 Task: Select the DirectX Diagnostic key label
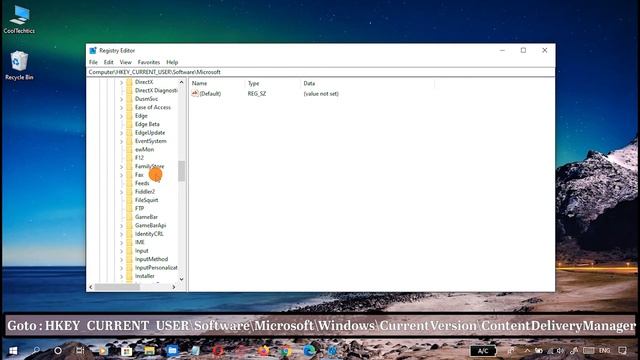pyautogui.click(x=156, y=91)
